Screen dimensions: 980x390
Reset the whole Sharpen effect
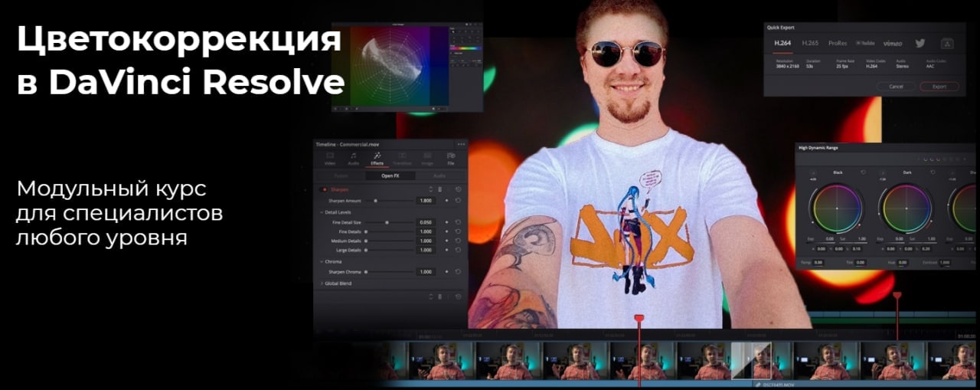coord(458,188)
